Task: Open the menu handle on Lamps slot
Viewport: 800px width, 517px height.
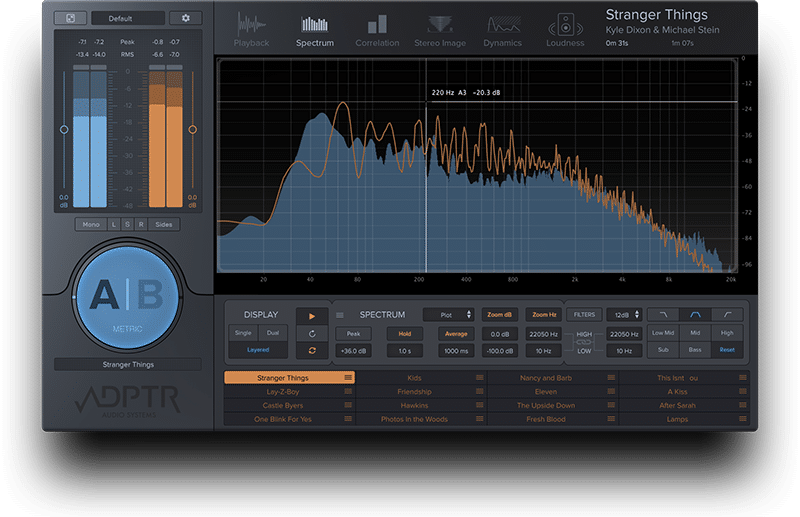Action: (x=743, y=419)
